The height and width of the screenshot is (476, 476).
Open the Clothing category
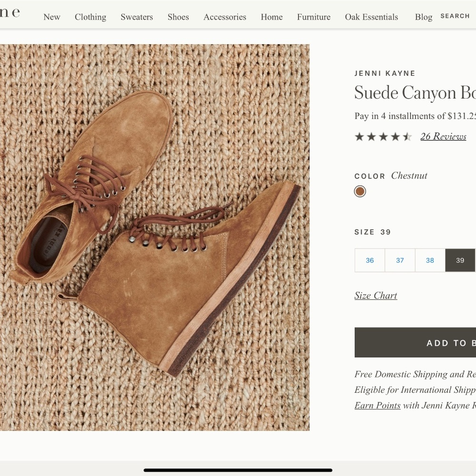pyautogui.click(x=90, y=17)
